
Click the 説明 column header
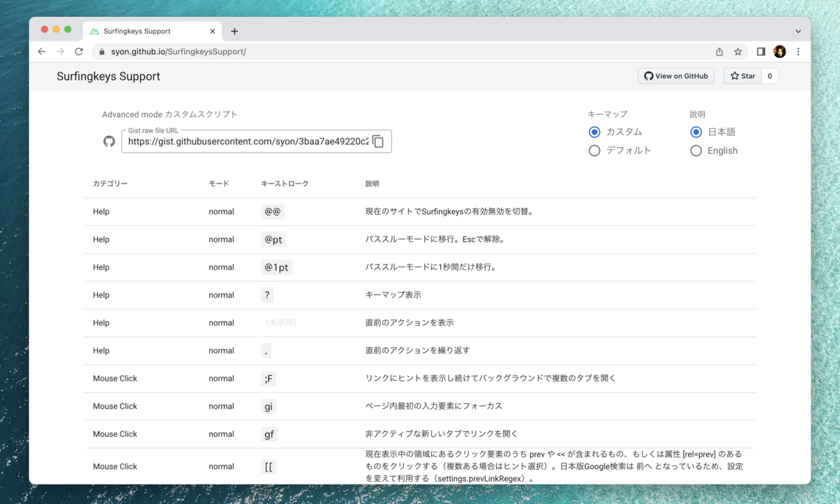pyautogui.click(x=372, y=183)
